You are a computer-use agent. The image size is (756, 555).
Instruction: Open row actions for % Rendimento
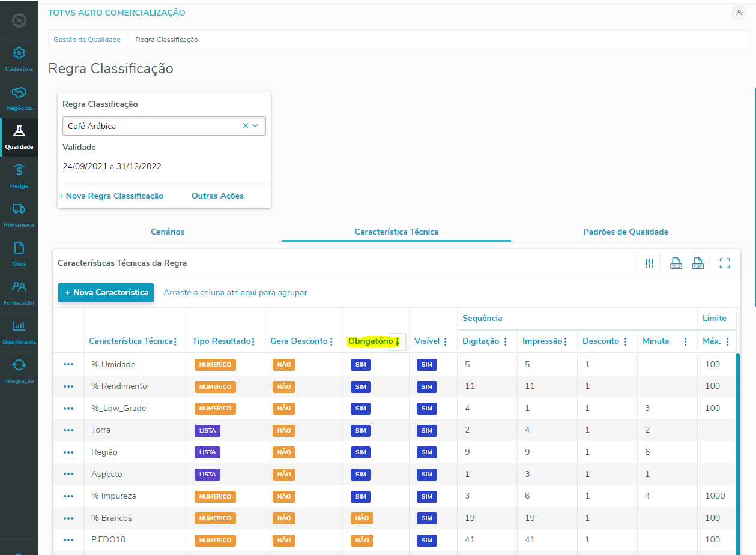click(x=68, y=386)
